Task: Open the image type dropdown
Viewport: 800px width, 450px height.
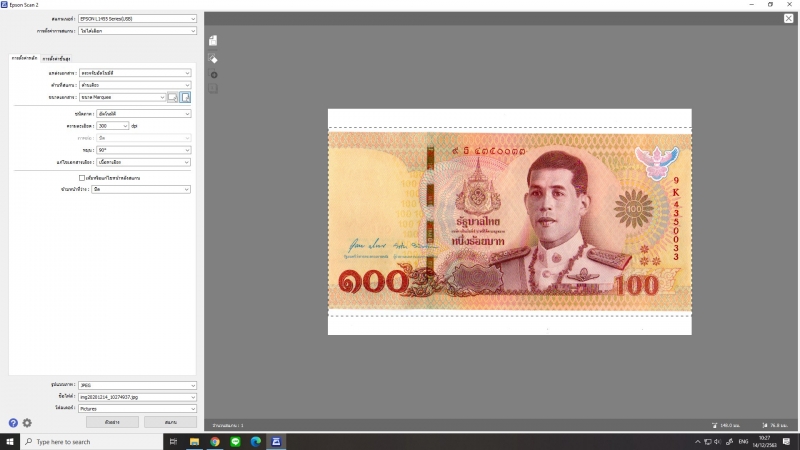Action: pyautogui.click(x=143, y=114)
